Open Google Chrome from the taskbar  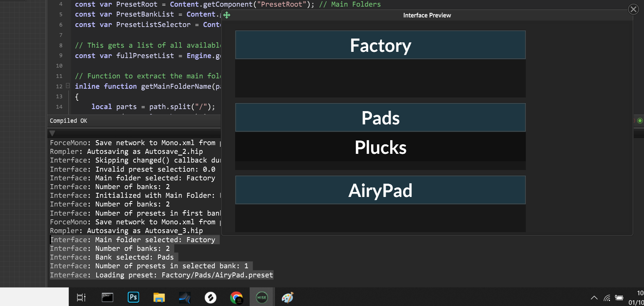point(236,297)
